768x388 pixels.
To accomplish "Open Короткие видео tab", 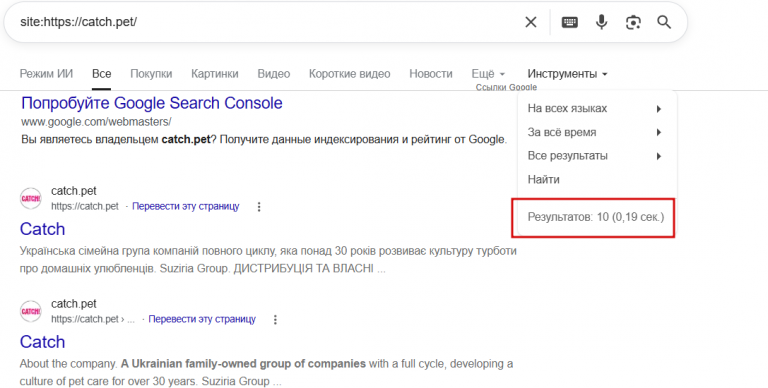I will point(349,74).
